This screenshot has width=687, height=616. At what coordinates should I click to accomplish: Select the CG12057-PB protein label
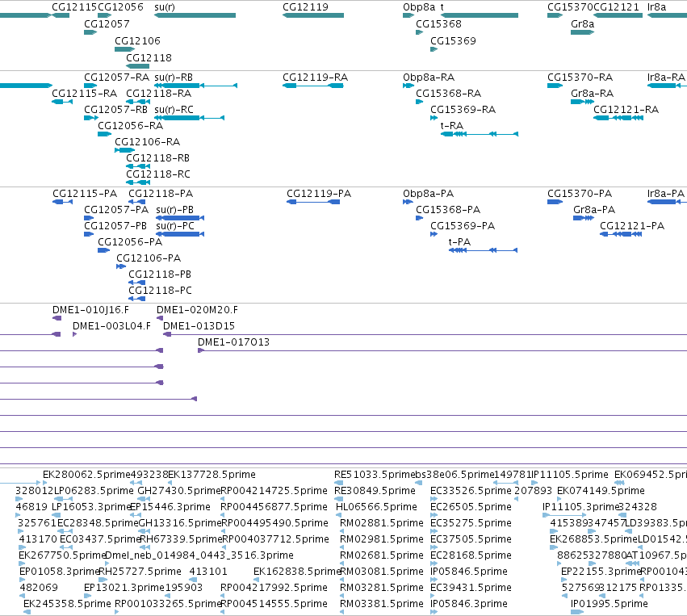click(115, 226)
